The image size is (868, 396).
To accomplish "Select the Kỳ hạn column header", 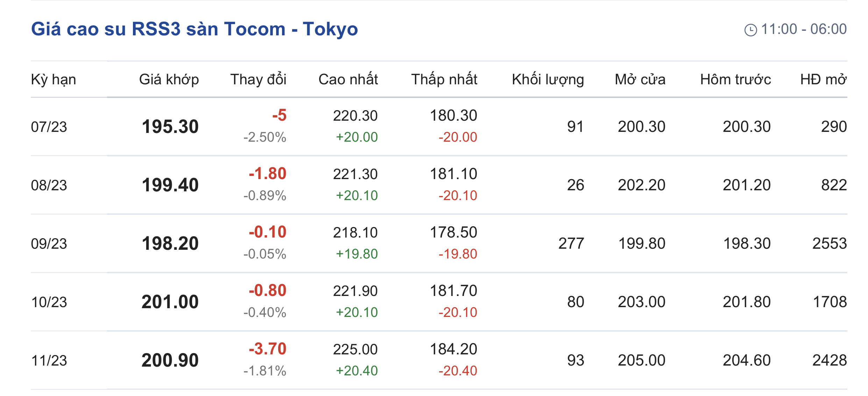I will (x=54, y=79).
